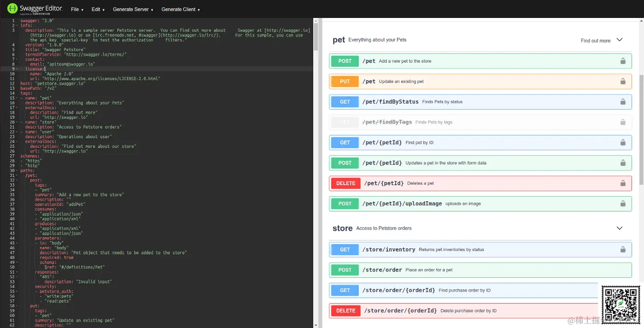Viewport: 644px width, 328px height.
Task: Expand POST /pet/{petId} Updates a pet row
Action: pos(480,163)
